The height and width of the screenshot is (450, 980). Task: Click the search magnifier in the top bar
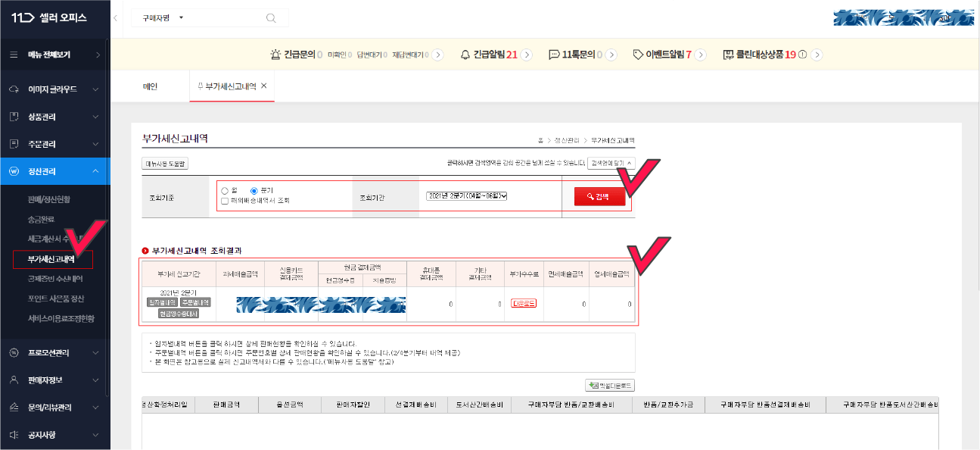(x=271, y=17)
